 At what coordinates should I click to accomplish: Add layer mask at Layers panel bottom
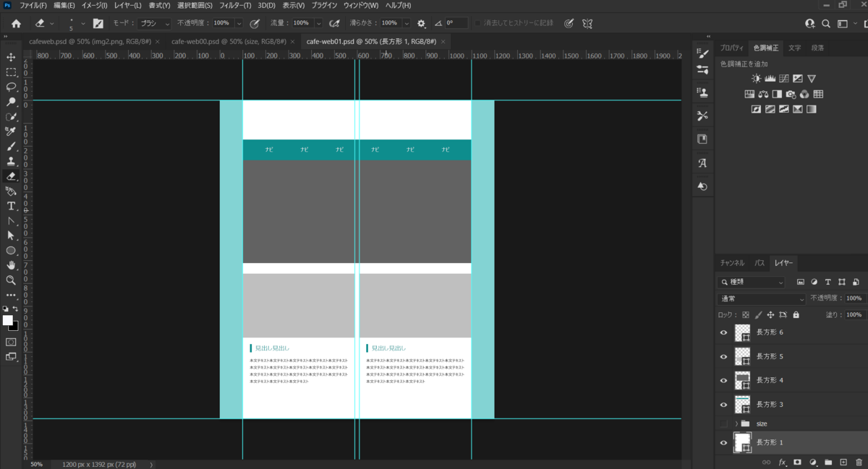coord(797,461)
